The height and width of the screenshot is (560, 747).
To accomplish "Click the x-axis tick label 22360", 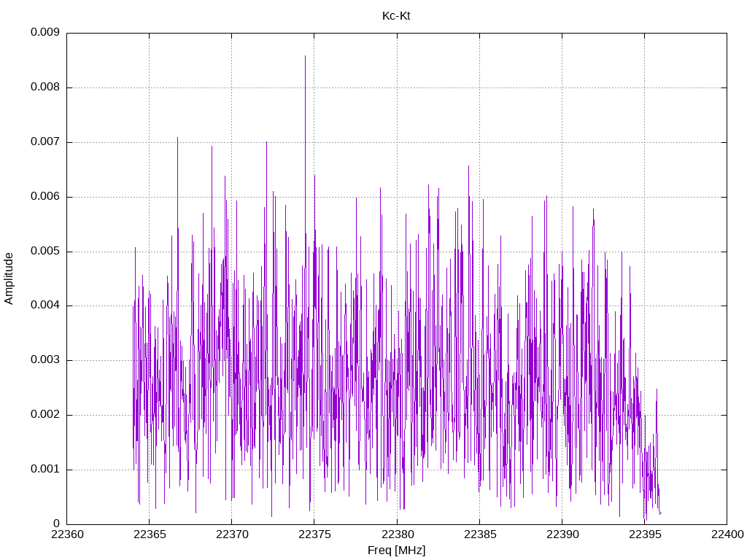I will pyautogui.click(x=67, y=534).
